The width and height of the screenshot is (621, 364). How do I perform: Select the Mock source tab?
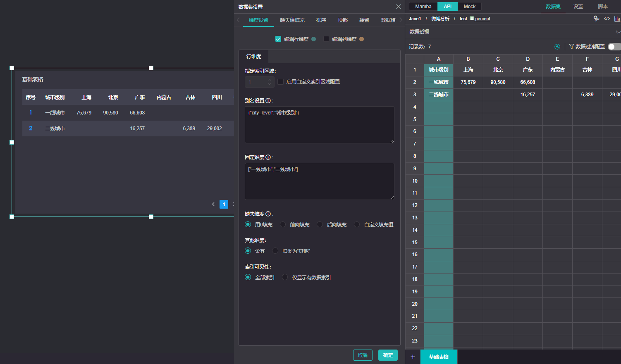pyautogui.click(x=470, y=7)
